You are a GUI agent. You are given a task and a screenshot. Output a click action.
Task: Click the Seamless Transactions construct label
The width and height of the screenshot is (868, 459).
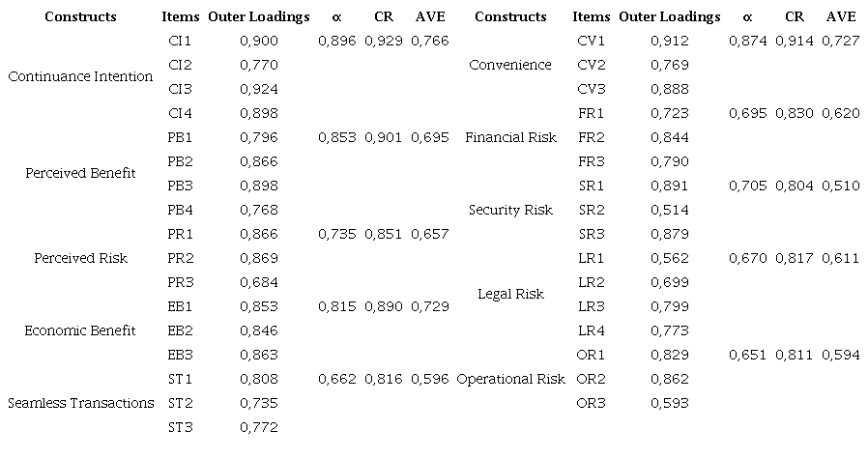coord(80,403)
